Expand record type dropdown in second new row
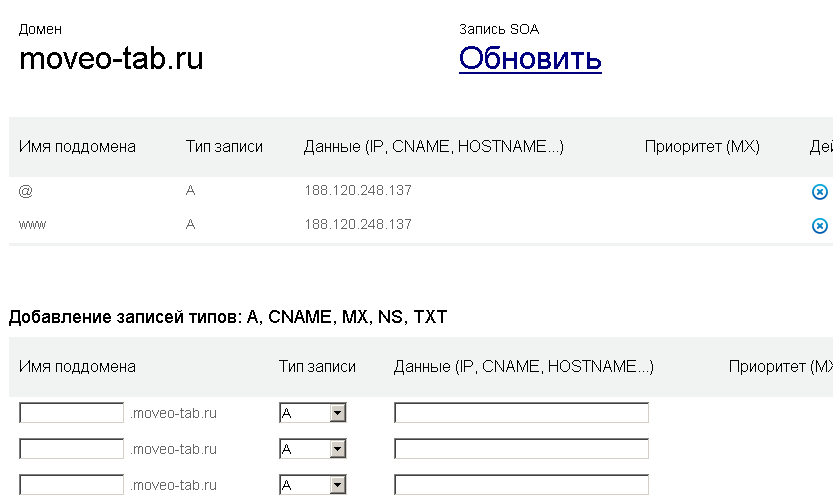The width and height of the screenshot is (833, 503). point(312,449)
